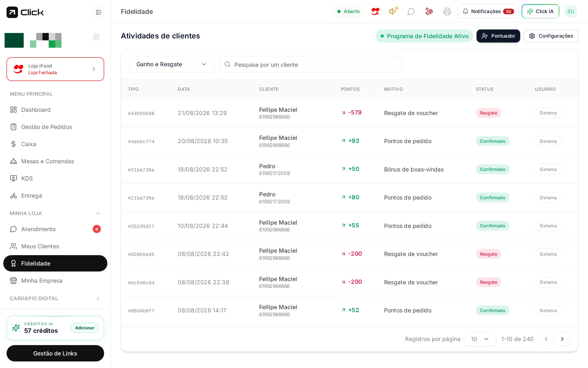Collapse the MINHA LOJA section
Screen dimensions: 588x368
tap(98, 213)
